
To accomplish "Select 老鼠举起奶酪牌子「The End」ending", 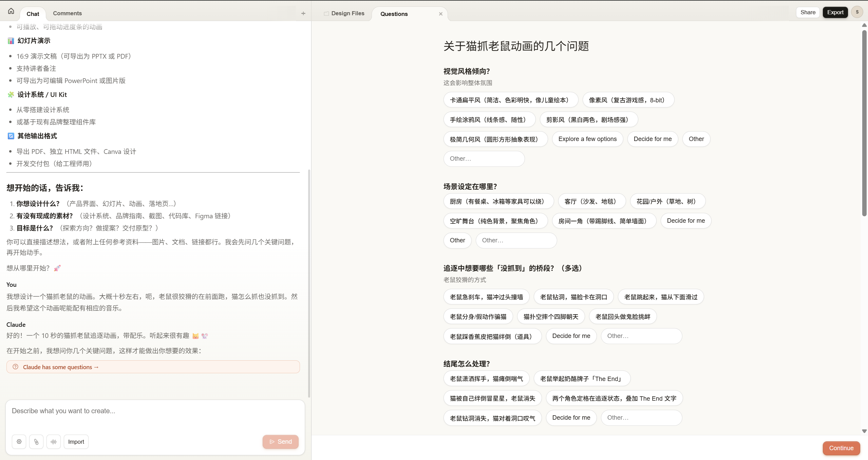I will click(582, 379).
